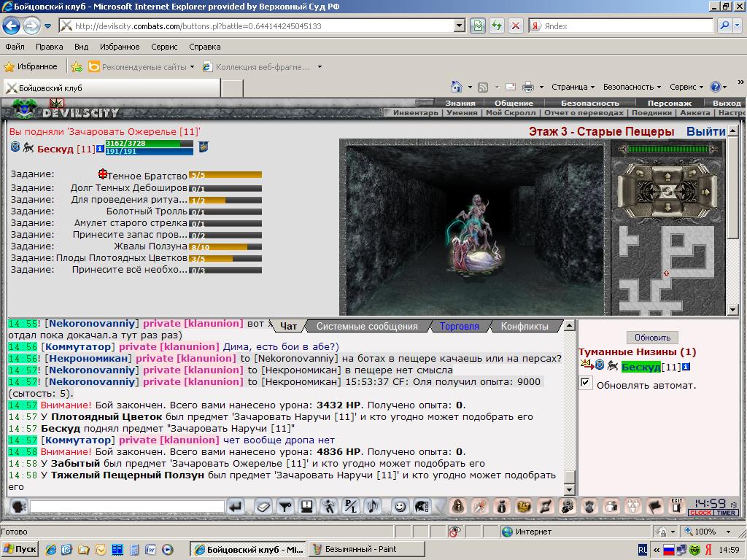
Task: Open the browser address bar dropdown
Action: pos(460,26)
